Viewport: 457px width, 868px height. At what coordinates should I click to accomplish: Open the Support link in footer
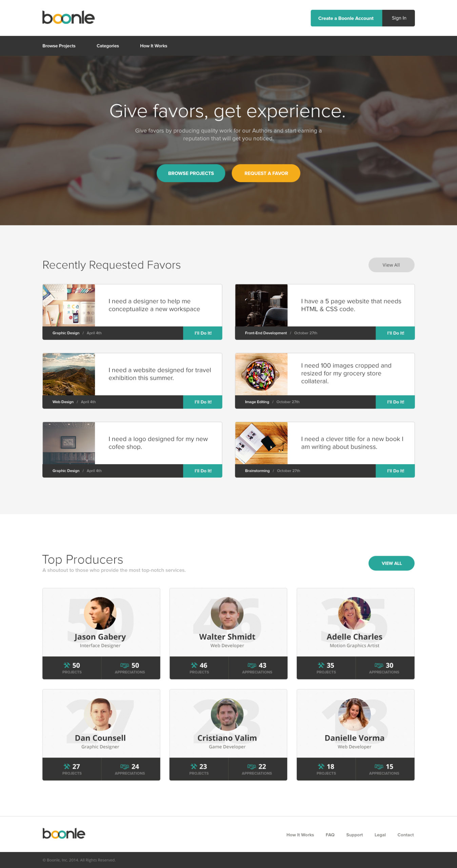click(354, 835)
